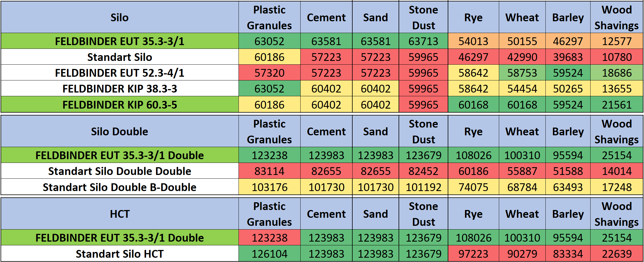
Task: Select the green cell showing 21561
Action: (617, 105)
